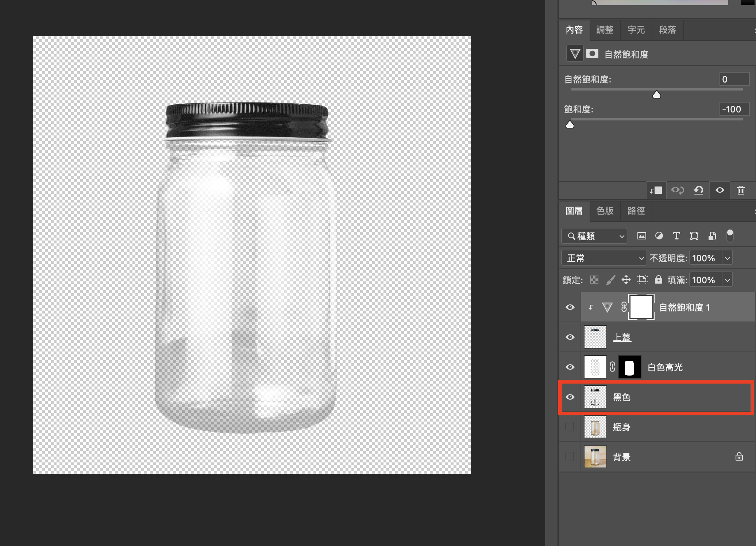Show the 背景 layer

pyautogui.click(x=570, y=457)
